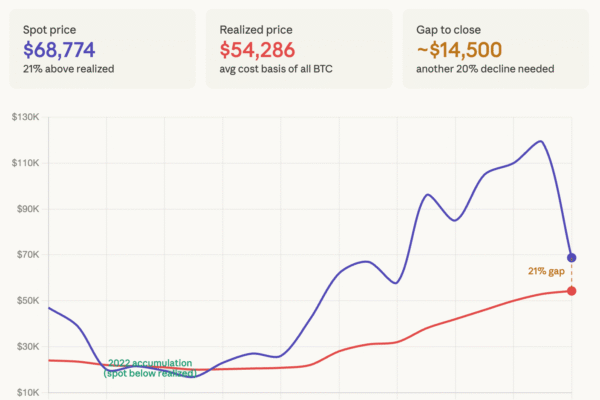The image size is (600, 400).
Task: Click the $50K y-axis label
Action: pos(27,301)
